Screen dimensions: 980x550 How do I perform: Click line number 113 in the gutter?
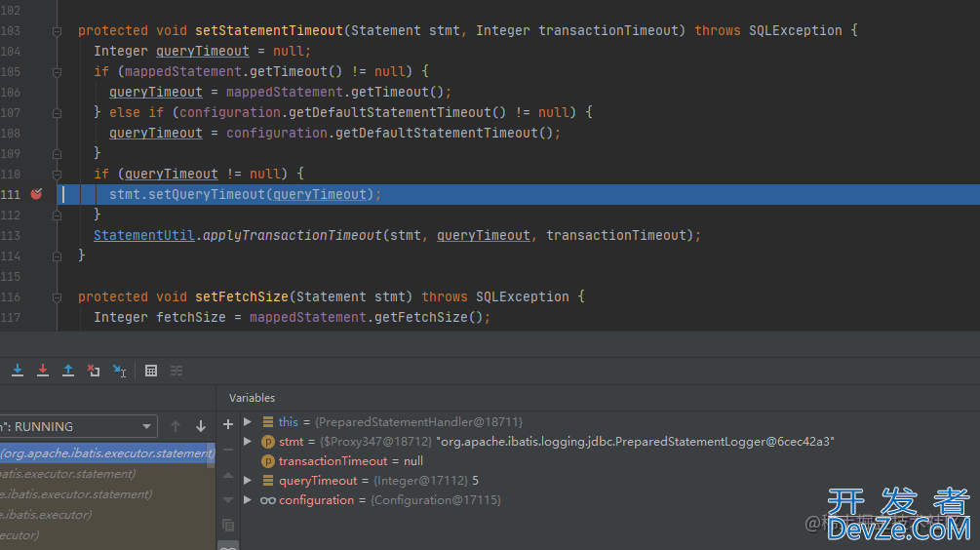(11, 236)
